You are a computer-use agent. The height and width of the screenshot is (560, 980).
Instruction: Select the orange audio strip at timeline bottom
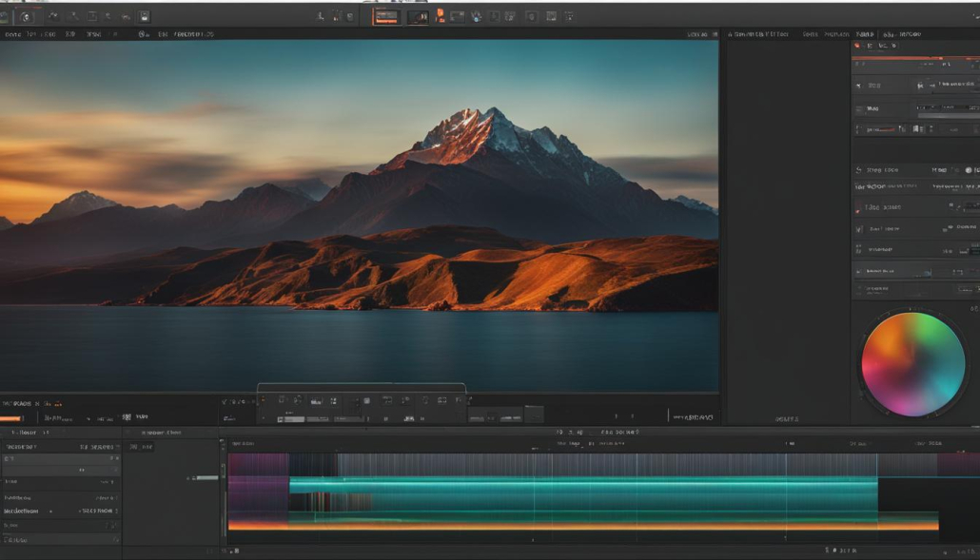[583, 527]
